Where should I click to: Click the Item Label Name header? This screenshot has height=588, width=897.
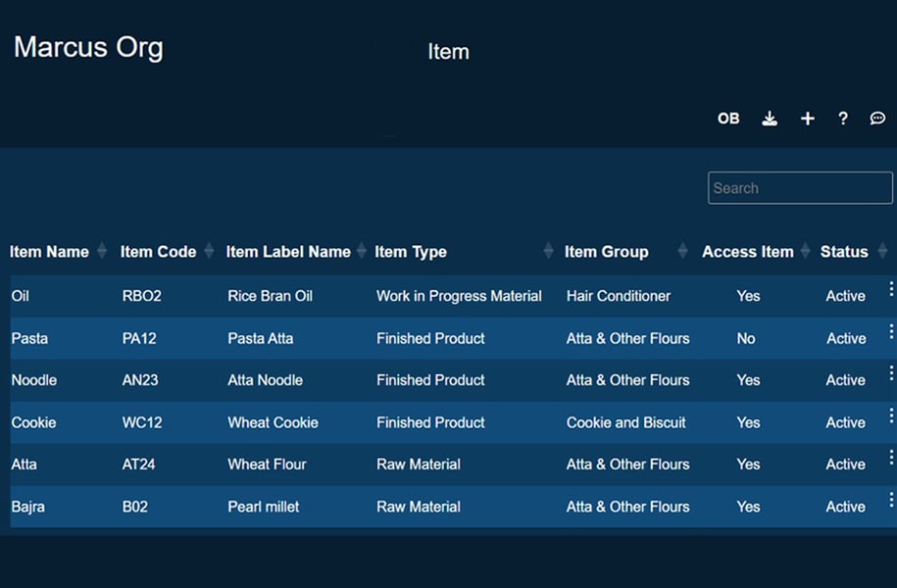(x=288, y=252)
